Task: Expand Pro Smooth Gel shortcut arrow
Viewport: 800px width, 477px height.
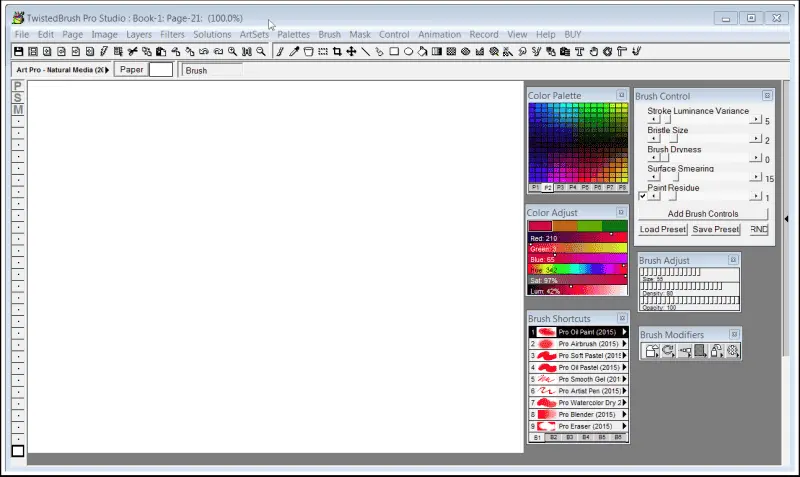Action: click(x=624, y=379)
